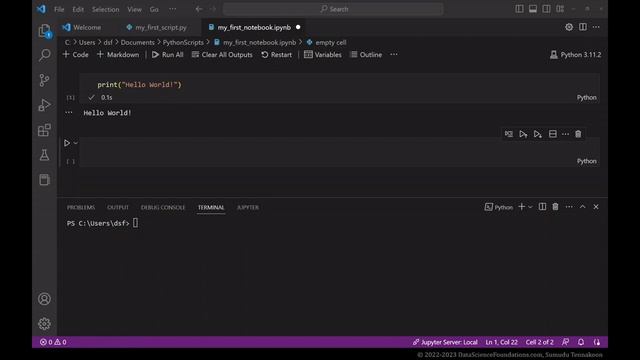Switch to DEBUG CONSOLE panel tab
This screenshot has width=640, height=360.
coord(163,207)
